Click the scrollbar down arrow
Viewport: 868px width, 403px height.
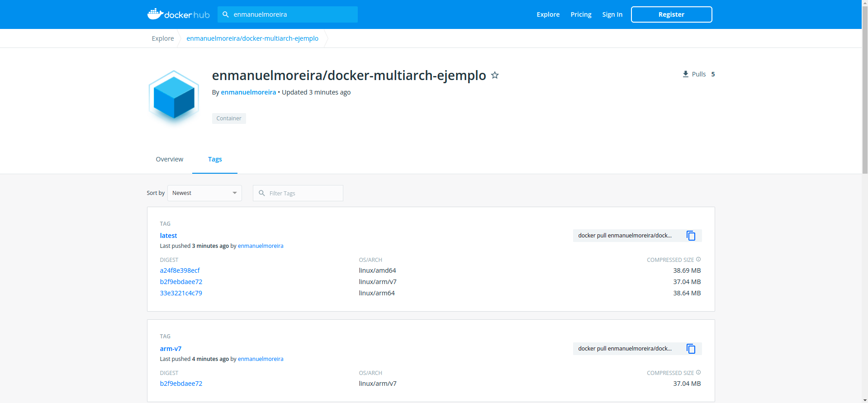point(865,400)
